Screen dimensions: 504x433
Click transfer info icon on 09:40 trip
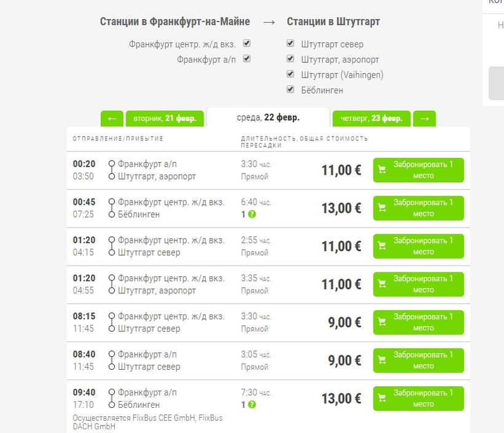pyautogui.click(x=252, y=405)
